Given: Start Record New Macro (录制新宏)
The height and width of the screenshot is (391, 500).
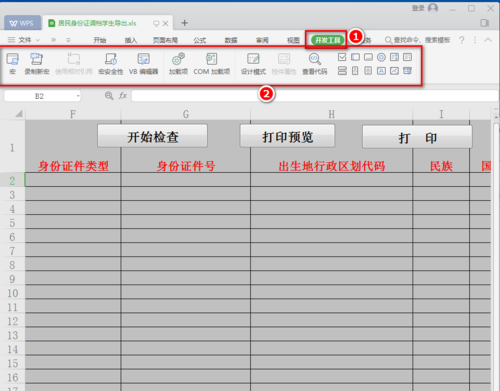Looking at the screenshot, I should [x=37, y=63].
